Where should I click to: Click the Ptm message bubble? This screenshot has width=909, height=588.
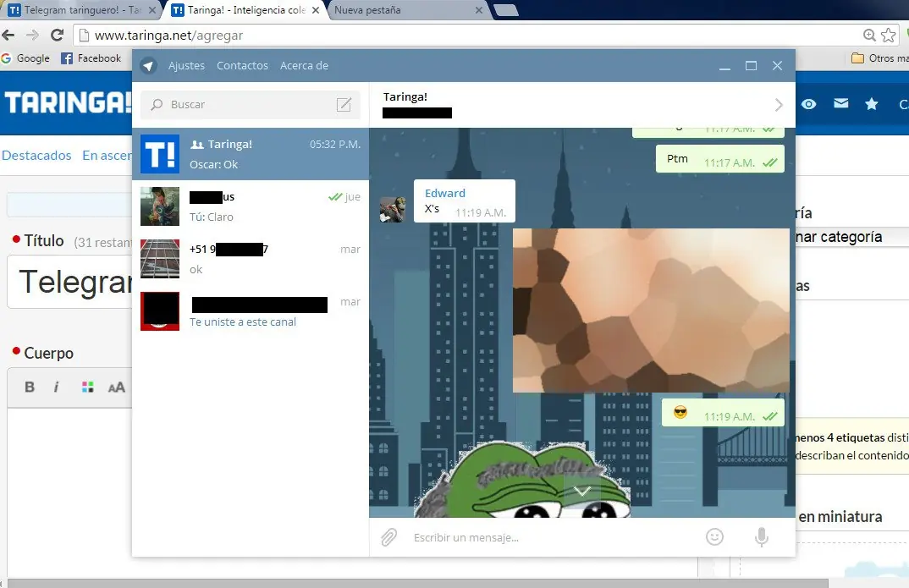point(719,159)
